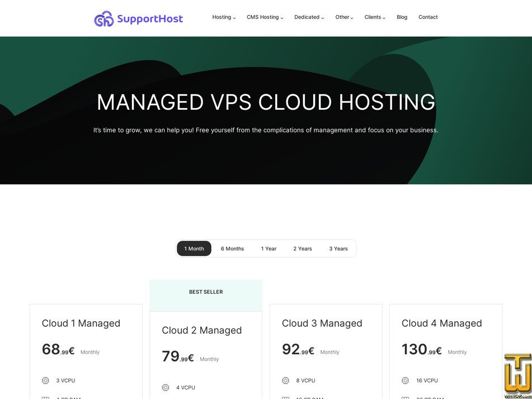Select the 6 Months billing period
Viewport: 532px width, 399px height.
(232, 248)
